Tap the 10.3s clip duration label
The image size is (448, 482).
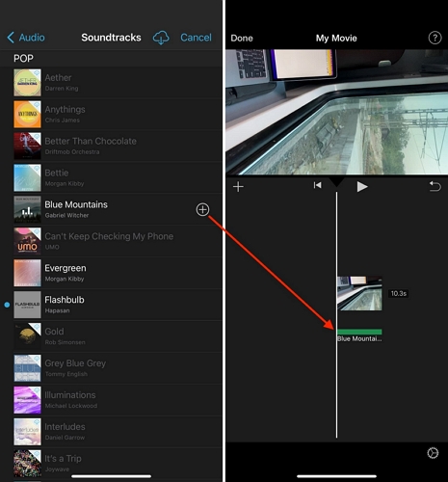point(399,293)
